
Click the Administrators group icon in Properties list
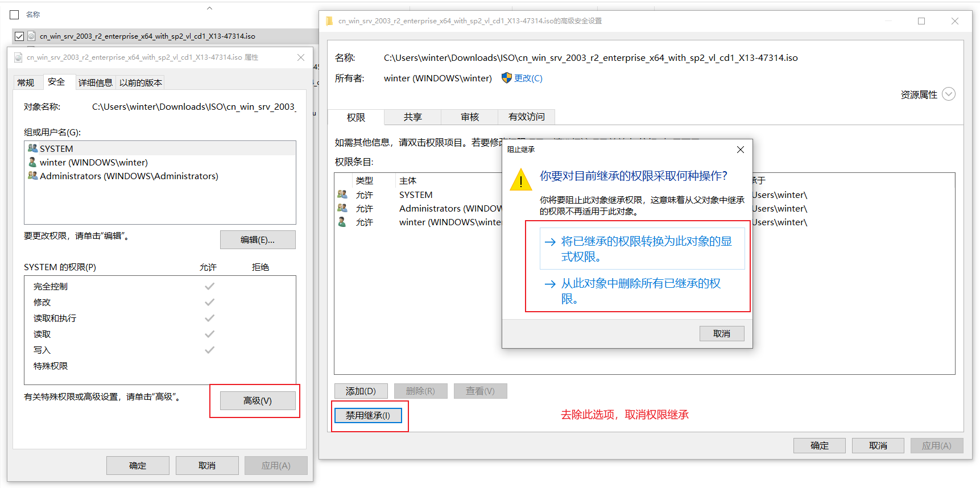[33, 176]
